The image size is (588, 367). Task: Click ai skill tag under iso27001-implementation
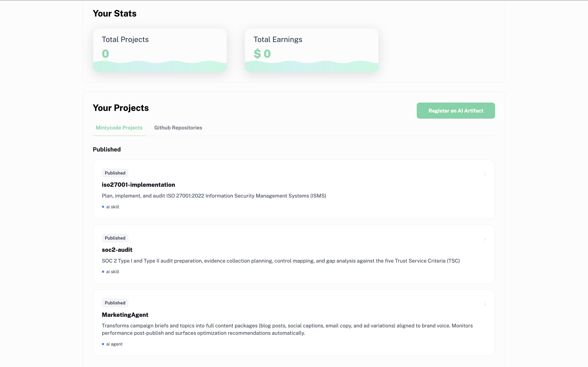[x=112, y=207]
